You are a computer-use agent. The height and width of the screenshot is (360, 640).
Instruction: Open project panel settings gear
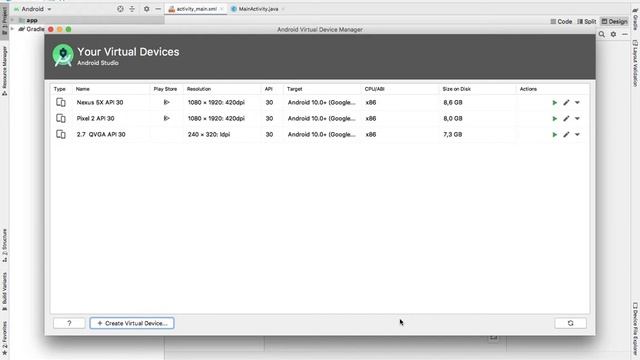(x=147, y=9)
